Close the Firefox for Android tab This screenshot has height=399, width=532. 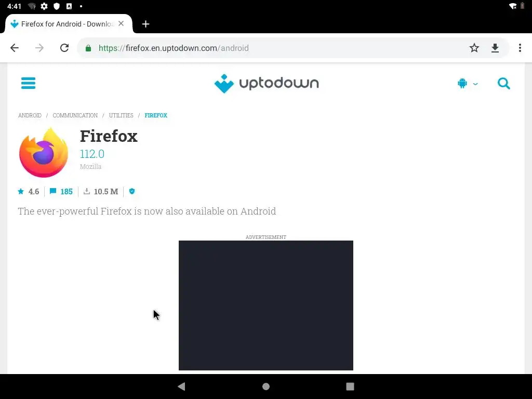pyautogui.click(x=121, y=24)
